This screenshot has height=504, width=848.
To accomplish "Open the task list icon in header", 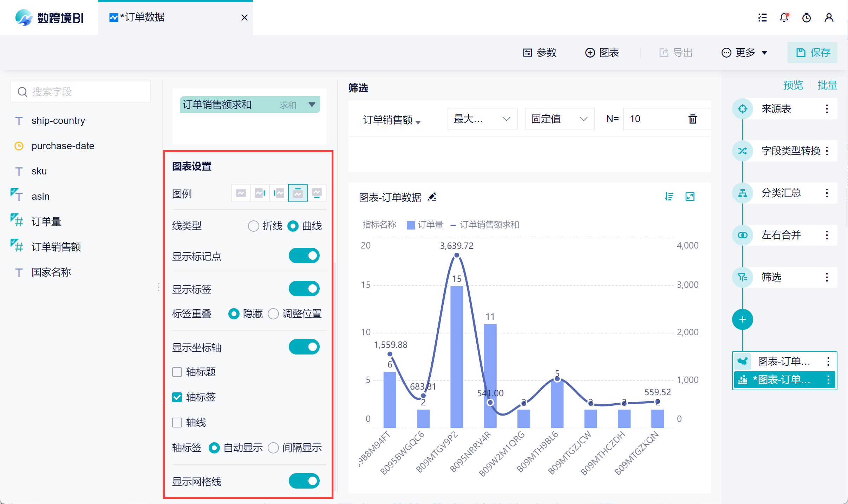I will coord(762,18).
